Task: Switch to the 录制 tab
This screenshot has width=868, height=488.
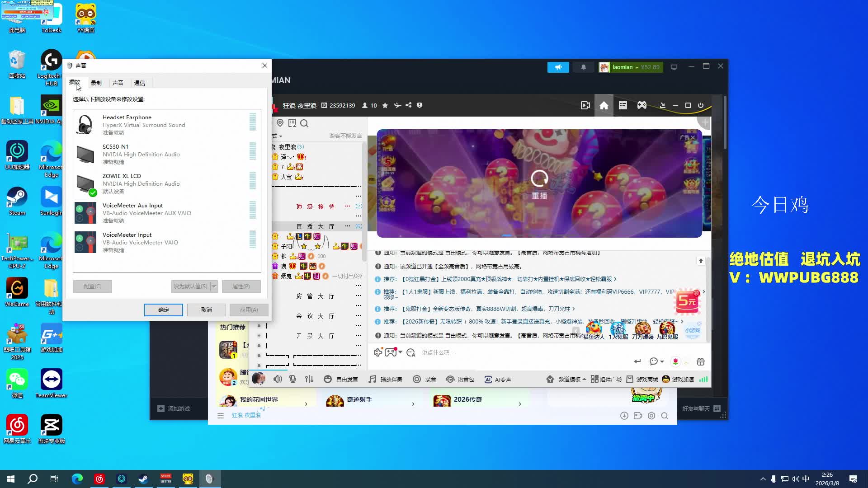Action: 96,83
